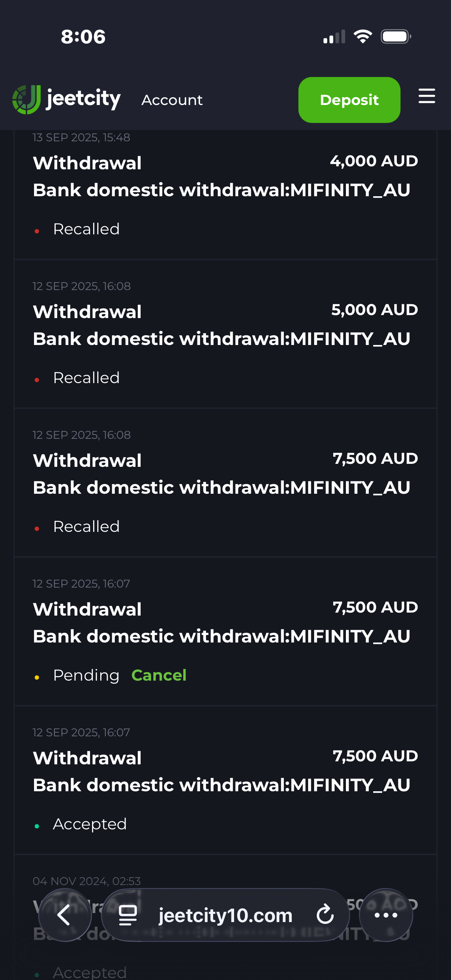The image size is (451, 980).
Task: Open the Account menu item
Action: pyautogui.click(x=172, y=100)
